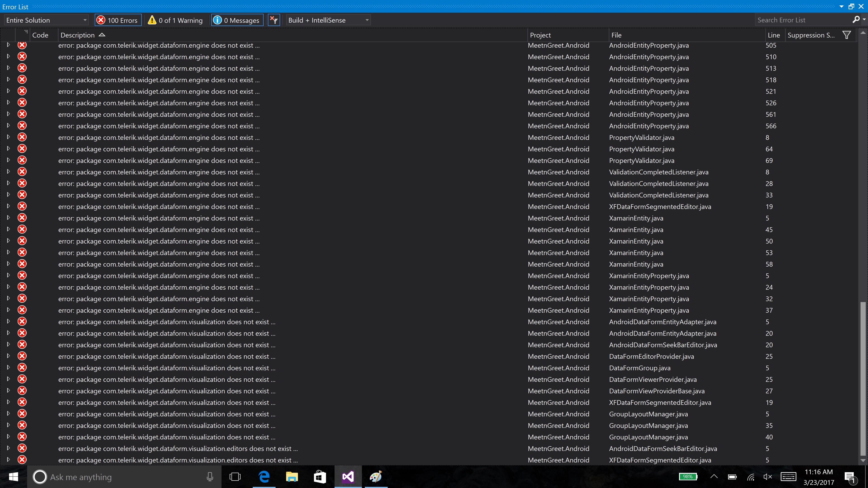Toggle the build-only errors filter icon
868x488 pixels.
click(274, 20)
